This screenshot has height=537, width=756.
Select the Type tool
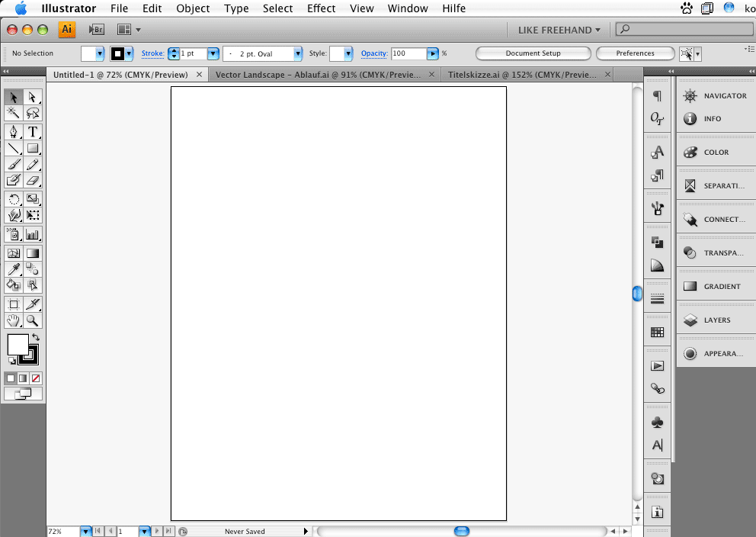point(33,132)
